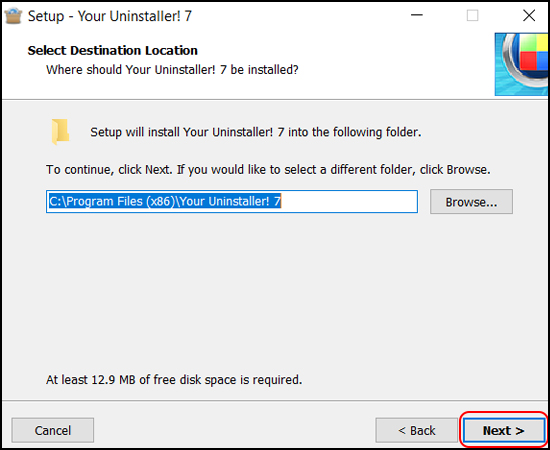
Task: Click the Setup box icon in title bar
Action: (x=13, y=16)
